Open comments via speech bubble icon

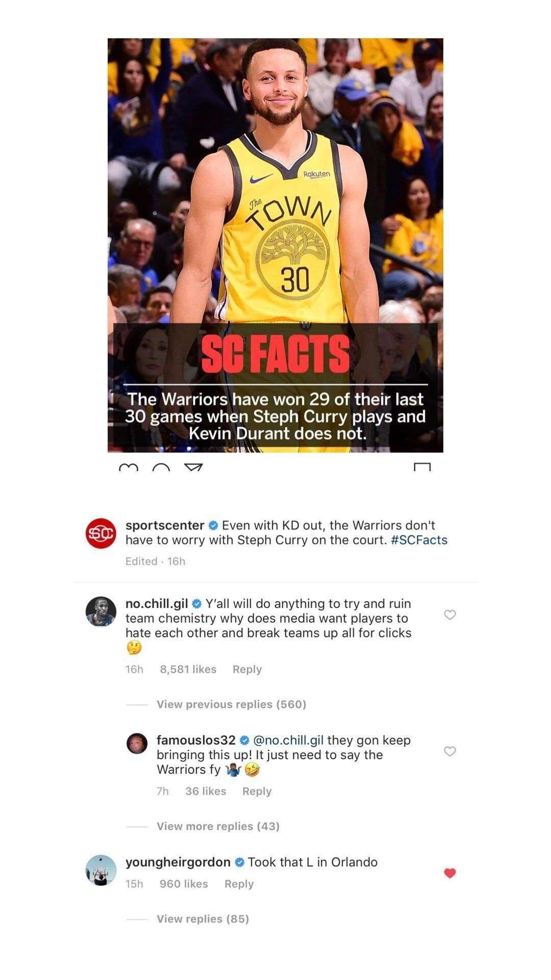[x=161, y=468]
